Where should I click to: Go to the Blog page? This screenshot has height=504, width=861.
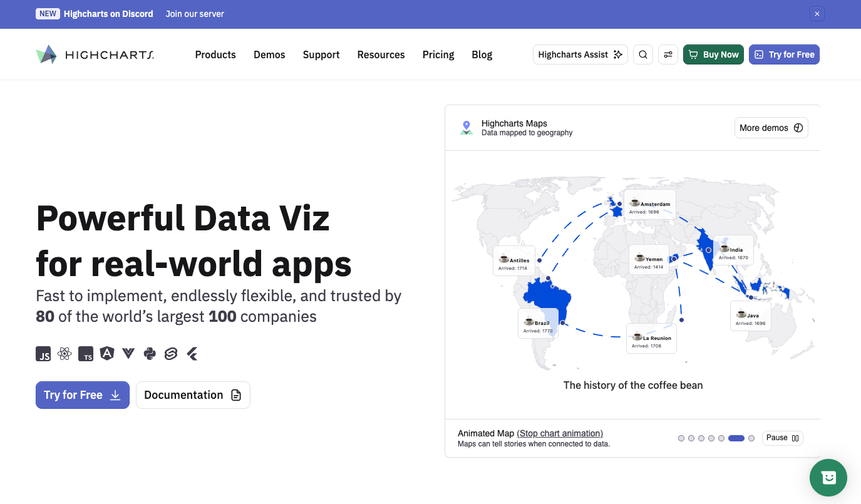pos(482,54)
